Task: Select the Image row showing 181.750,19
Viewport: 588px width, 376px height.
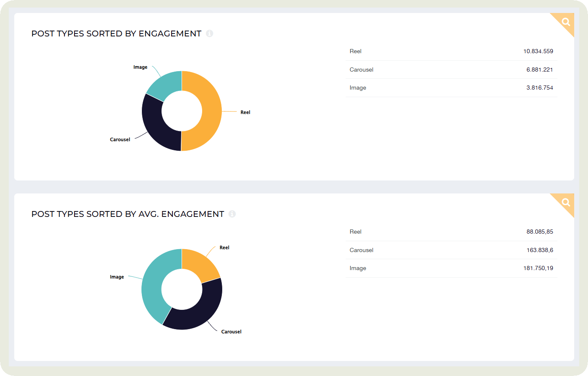Action: coord(451,268)
